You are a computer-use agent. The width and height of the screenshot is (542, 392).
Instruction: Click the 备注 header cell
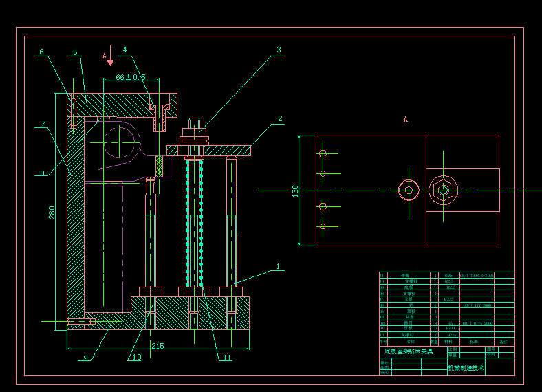click(x=503, y=342)
